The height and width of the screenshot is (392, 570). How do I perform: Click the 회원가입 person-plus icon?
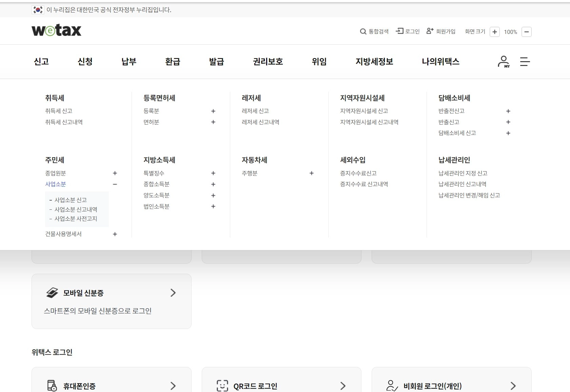click(x=430, y=31)
